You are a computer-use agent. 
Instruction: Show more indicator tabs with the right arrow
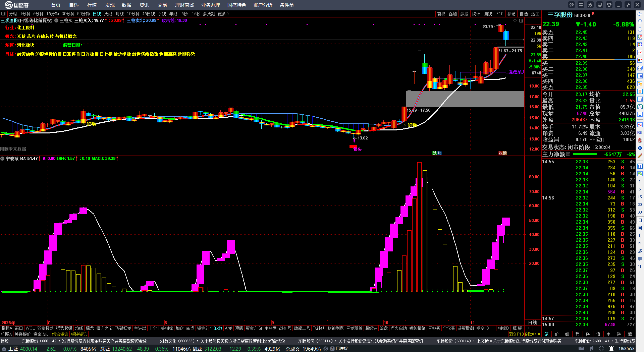[x=488, y=328]
